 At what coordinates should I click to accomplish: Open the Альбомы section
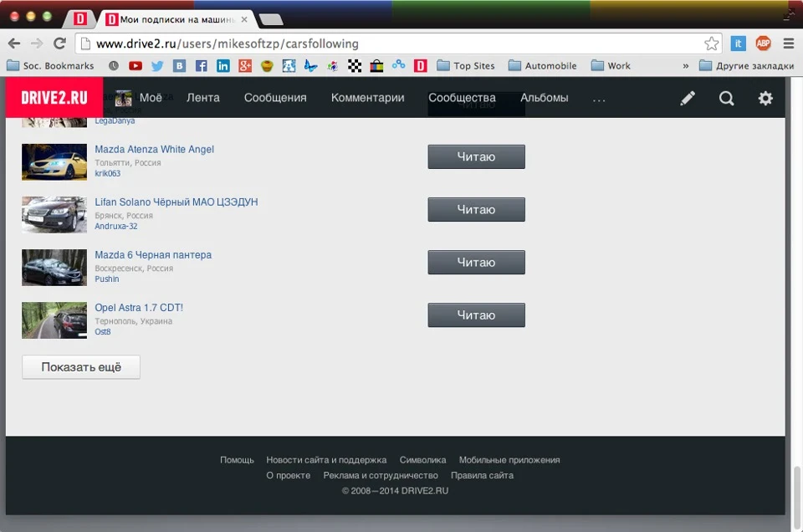click(x=545, y=97)
